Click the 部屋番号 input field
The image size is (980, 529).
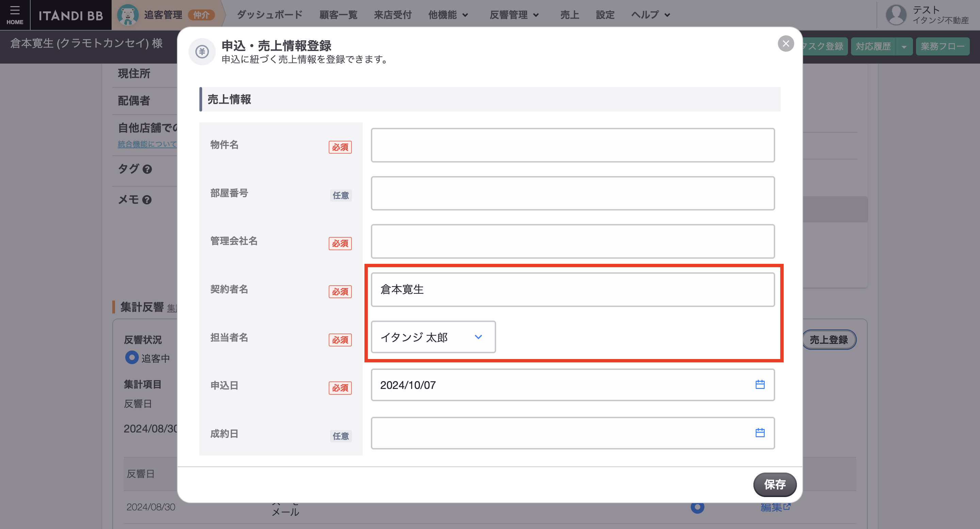point(573,193)
